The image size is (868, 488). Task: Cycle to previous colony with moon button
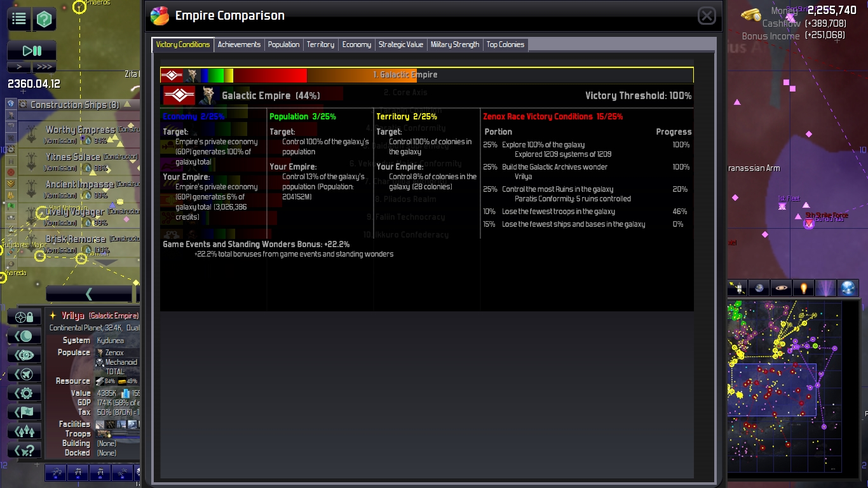click(x=25, y=335)
